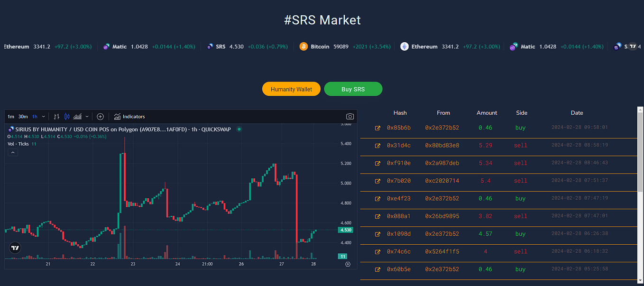Open transaction hash 0x31d4c link
This screenshot has width=644, height=286.
tap(399, 146)
